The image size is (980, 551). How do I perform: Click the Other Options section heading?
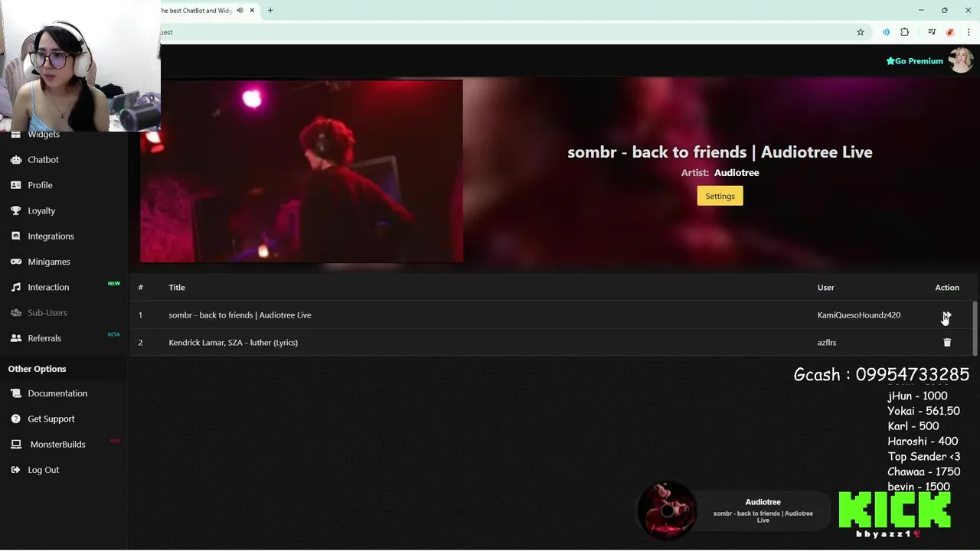(37, 369)
